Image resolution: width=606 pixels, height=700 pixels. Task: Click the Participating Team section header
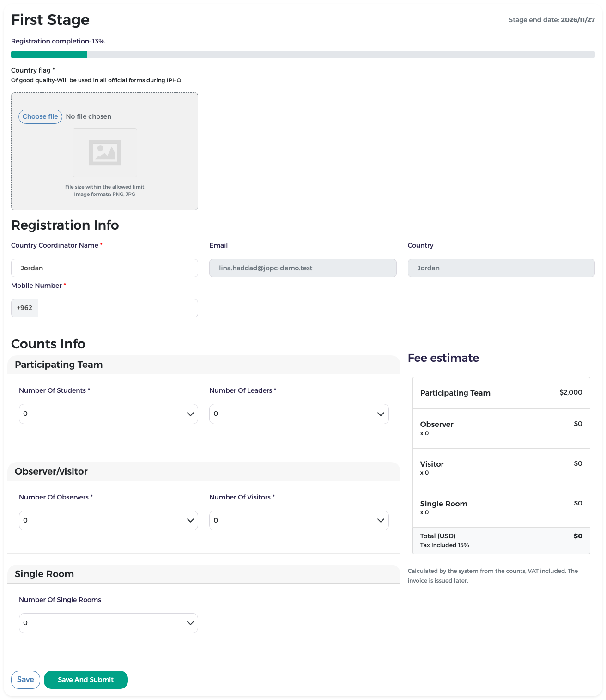click(204, 365)
